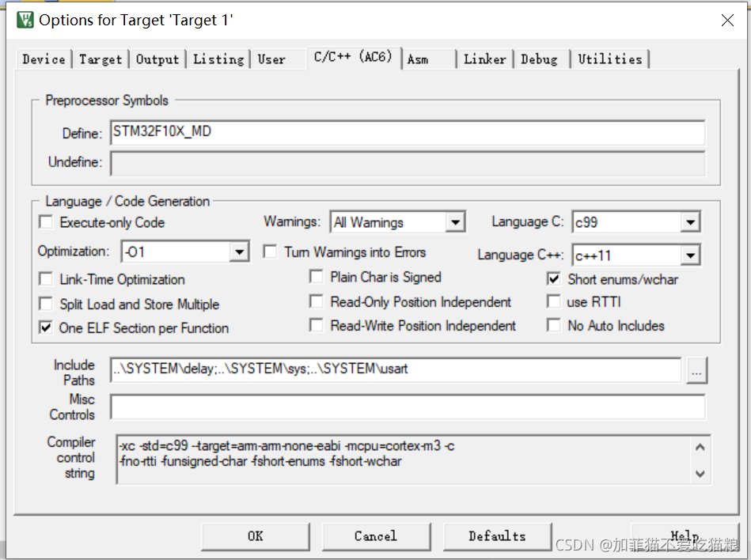
Task: Enable Execute-only Code checkbox
Action: tap(46, 222)
